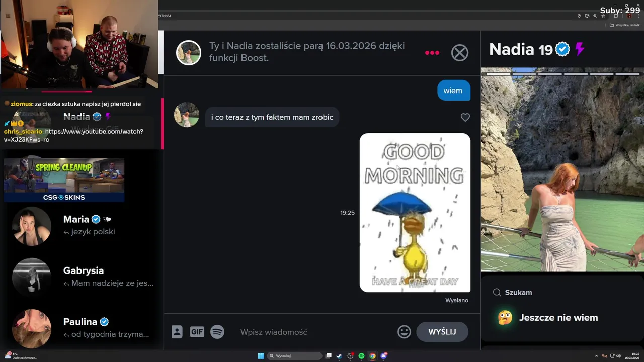The image size is (644, 362).
Task: Like the message 'i co teraz z tym faktem'
Action: click(x=465, y=117)
